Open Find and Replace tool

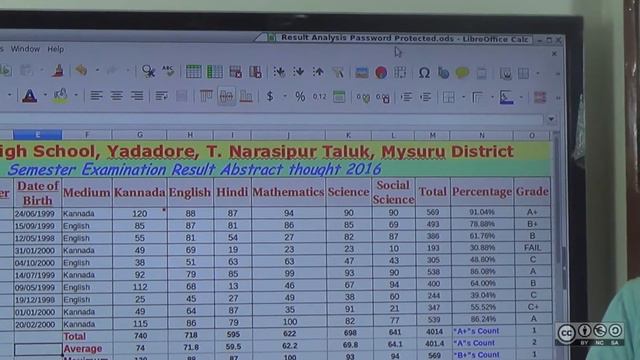tap(148, 71)
